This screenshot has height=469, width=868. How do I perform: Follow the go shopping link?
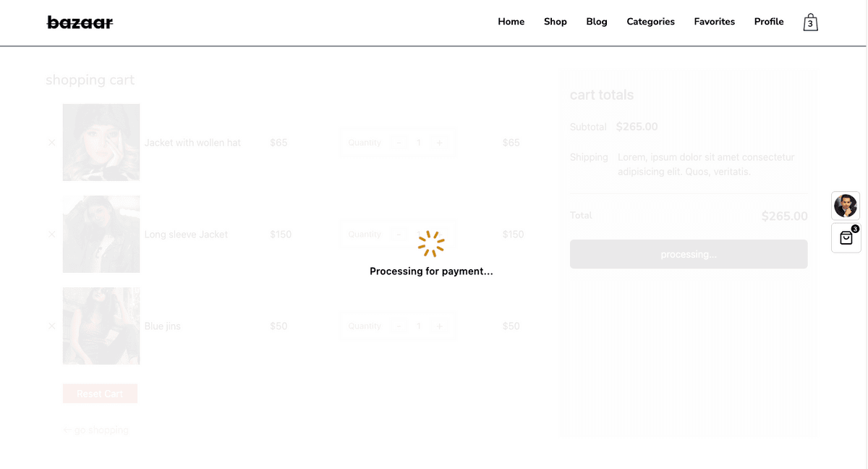(x=95, y=431)
